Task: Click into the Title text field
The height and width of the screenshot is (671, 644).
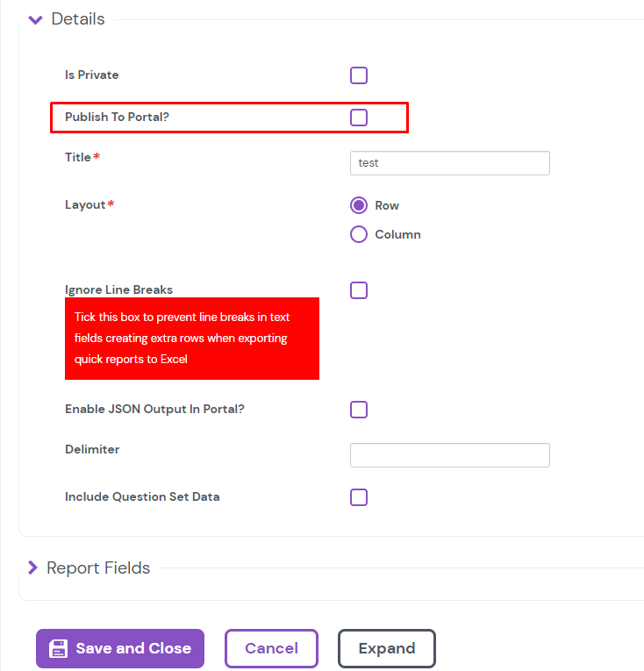Action: [449, 163]
